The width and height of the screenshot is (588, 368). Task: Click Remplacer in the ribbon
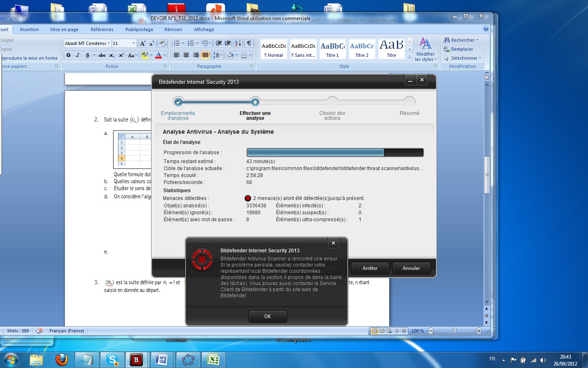(459, 49)
